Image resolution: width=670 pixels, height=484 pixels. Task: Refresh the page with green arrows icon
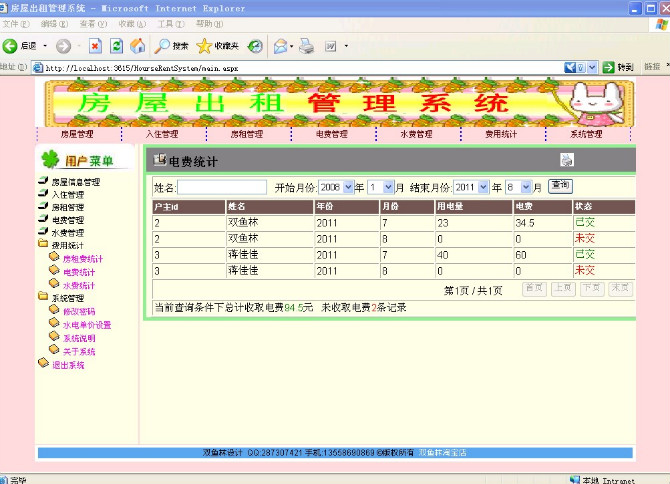coord(116,46)
